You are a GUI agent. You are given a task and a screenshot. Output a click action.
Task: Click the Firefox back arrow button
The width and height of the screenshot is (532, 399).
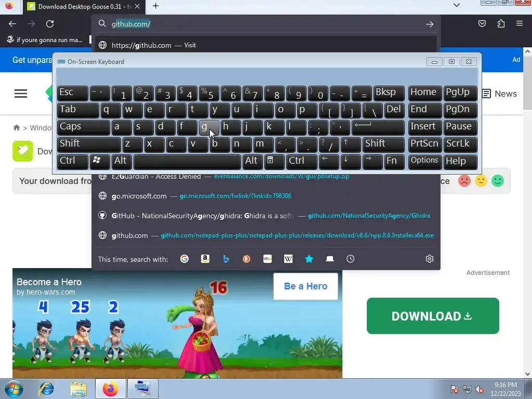[12, 24]
